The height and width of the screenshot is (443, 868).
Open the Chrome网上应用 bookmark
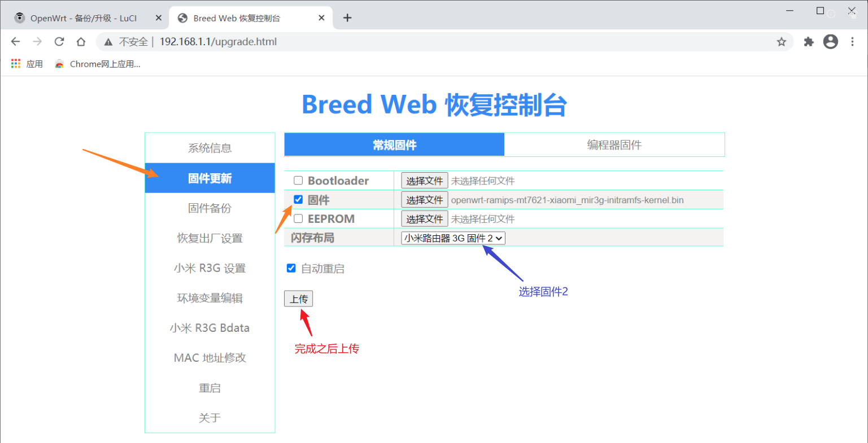[x=98, y=64]
